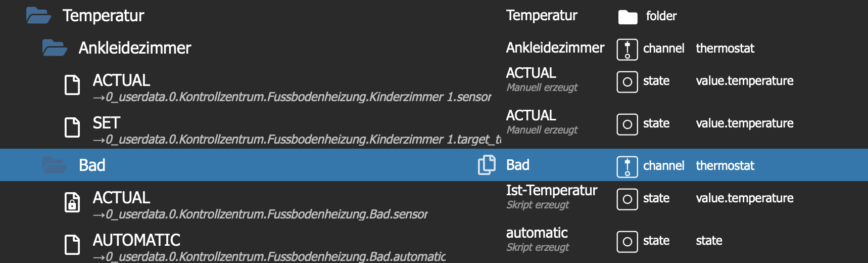
Task: Click the thermostat channel icon for Ankleidezimmer
Action: click(627, 50)
